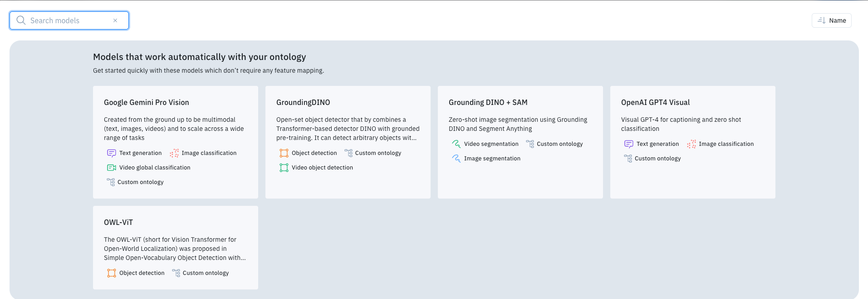The height and width of the screenshot is (299, 868).
Task: Click the GroundingDINO description text
Action: (x=348, y=129)
